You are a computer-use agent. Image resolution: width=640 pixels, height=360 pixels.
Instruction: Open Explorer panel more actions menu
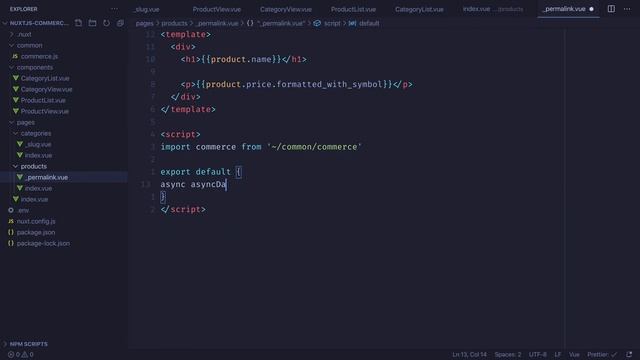114,9
